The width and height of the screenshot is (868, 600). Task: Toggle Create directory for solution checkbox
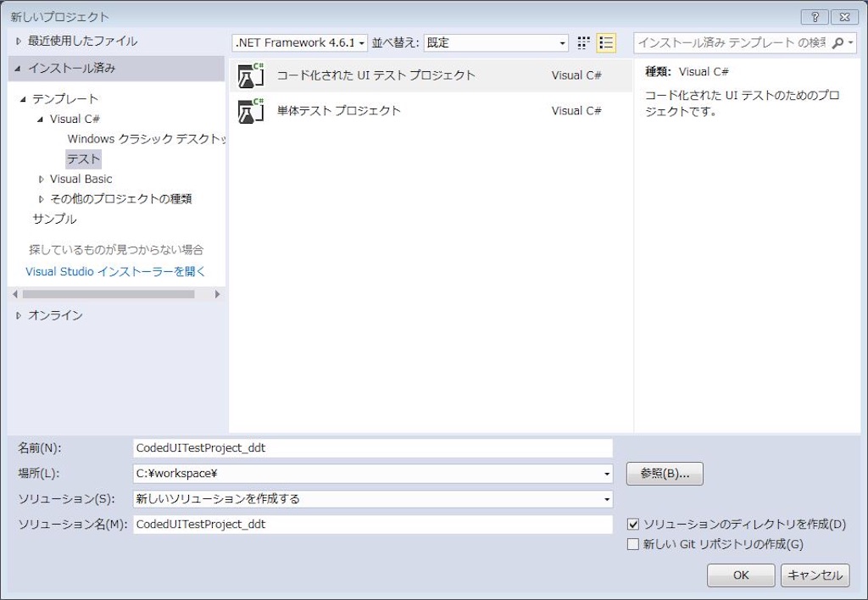tap(633, 525)
